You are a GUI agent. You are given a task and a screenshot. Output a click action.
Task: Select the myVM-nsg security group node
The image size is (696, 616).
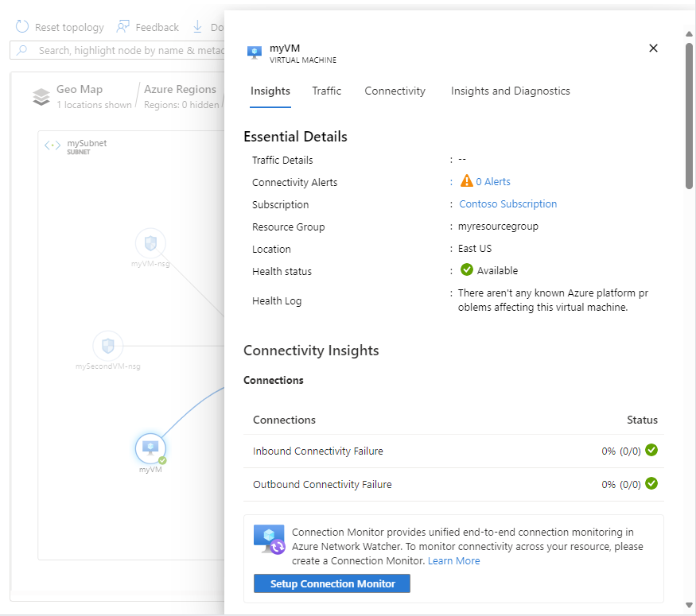150,243
